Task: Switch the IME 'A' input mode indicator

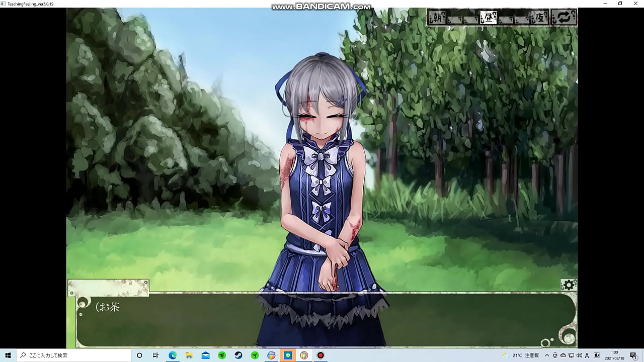Action: point(587,356)
